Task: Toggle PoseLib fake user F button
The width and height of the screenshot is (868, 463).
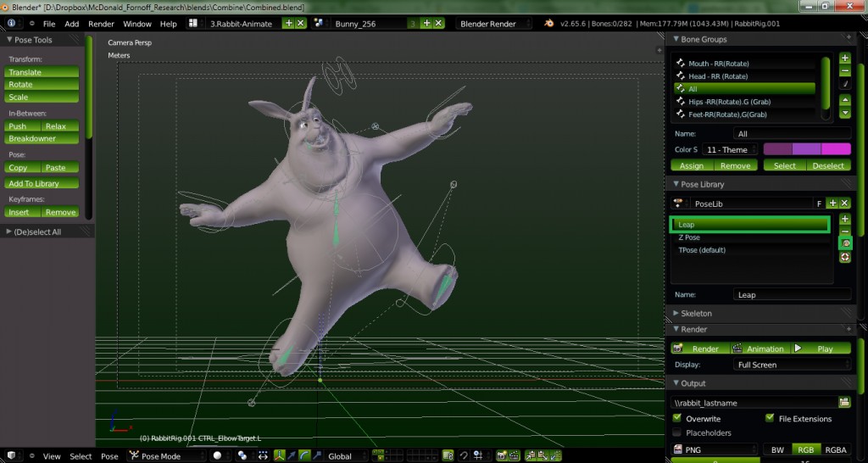Action: tap(820, 204)
